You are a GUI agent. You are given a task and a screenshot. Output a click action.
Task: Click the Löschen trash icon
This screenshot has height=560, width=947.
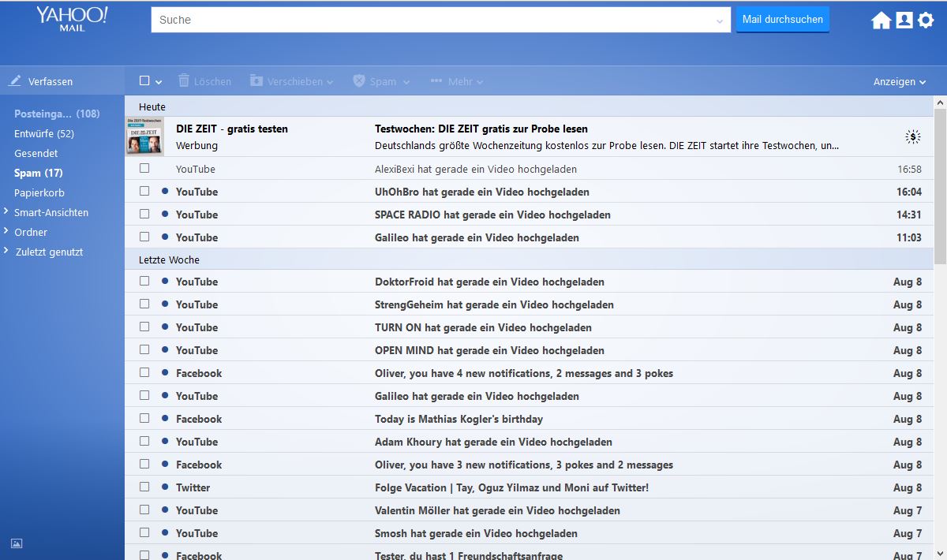click(184, 80)
